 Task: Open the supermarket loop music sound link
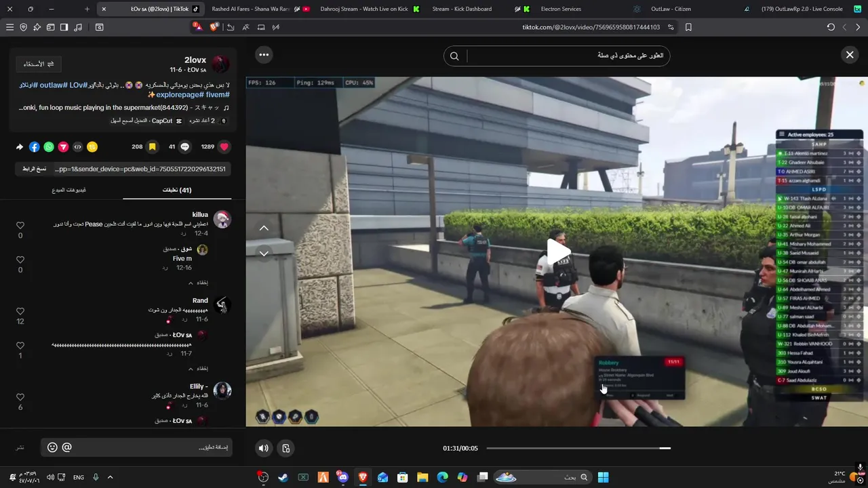pos(124,108)
